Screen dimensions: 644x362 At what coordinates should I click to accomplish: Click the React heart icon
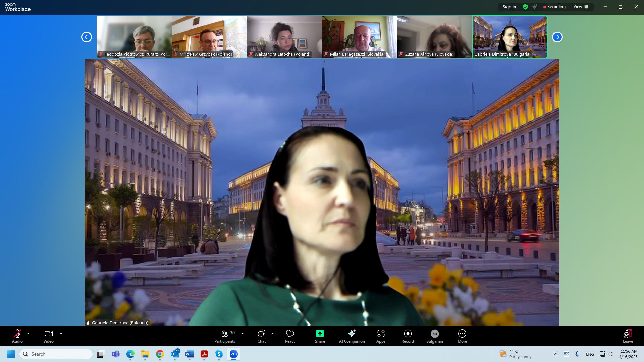pos(290,336)
